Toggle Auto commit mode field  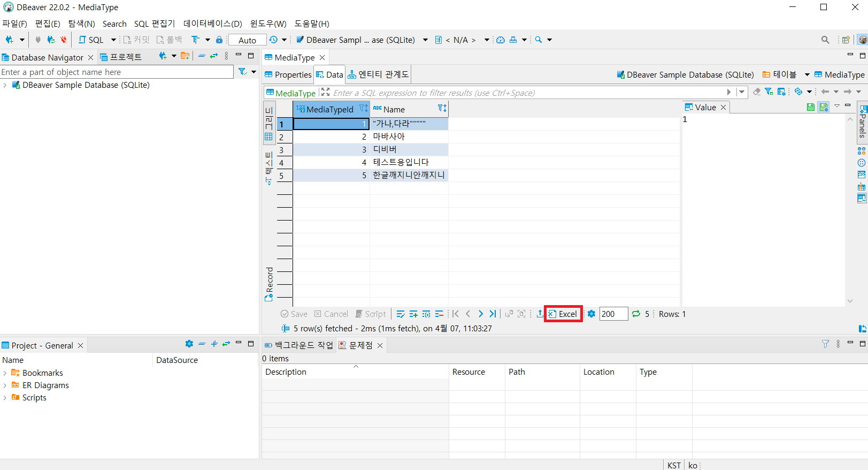(247, 40)
